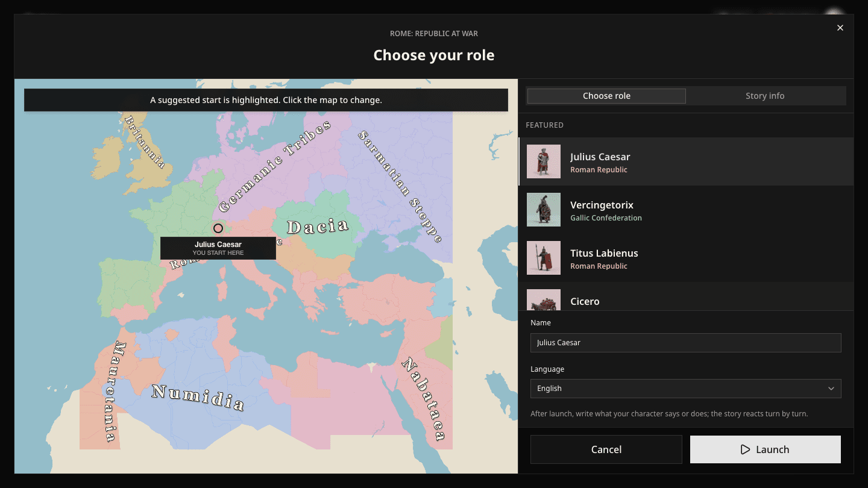Select the Cicero role entry
868x488 pixels.
(686, 296)
